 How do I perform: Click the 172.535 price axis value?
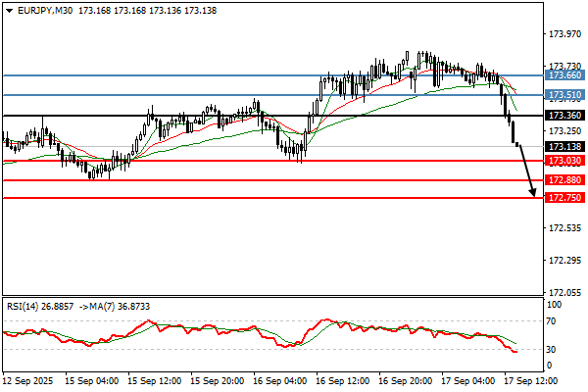[564, 227]
